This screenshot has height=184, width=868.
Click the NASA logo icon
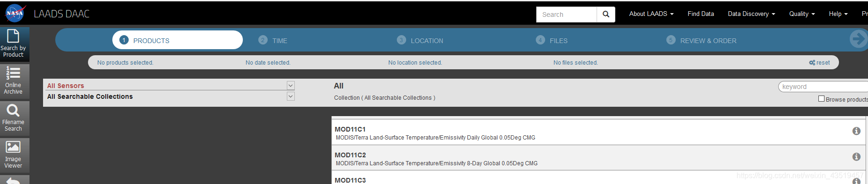click(15, 13)
